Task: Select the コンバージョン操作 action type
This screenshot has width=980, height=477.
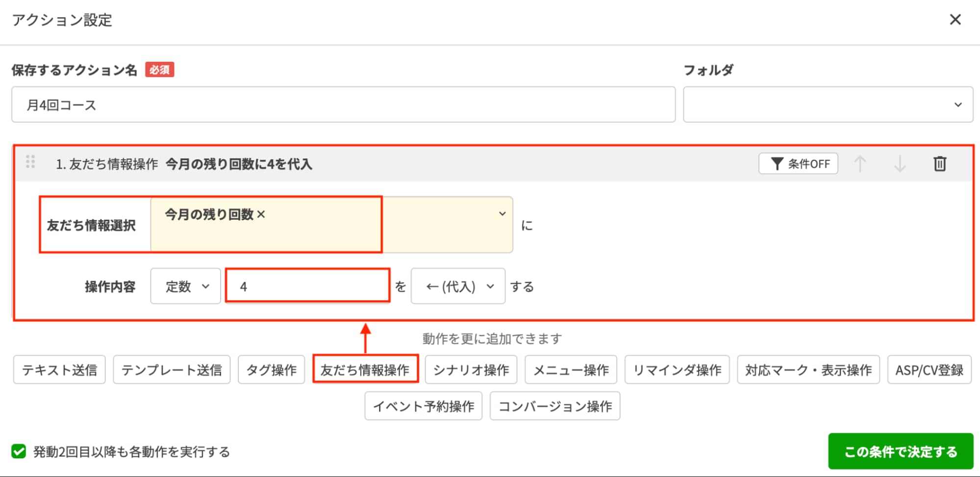Action: point(555,406)
